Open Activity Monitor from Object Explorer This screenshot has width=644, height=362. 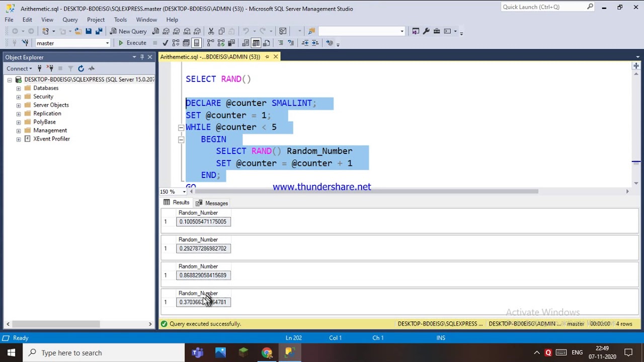pyautogui.click(x=92, y=68)
